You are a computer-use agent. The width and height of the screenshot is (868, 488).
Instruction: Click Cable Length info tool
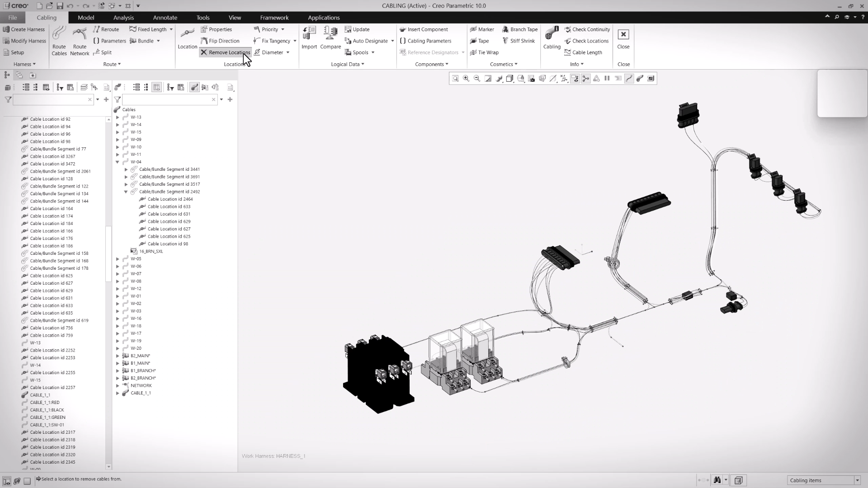[583, 52]
